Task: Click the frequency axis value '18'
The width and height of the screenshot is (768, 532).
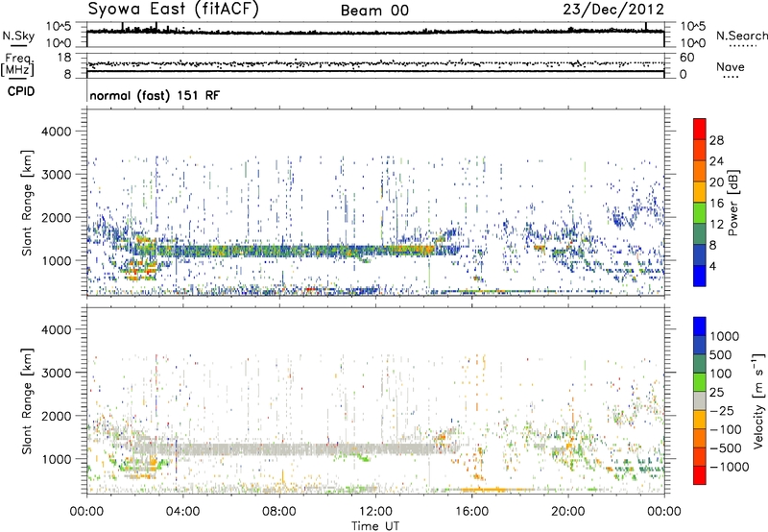Action: tap(63, 58)
